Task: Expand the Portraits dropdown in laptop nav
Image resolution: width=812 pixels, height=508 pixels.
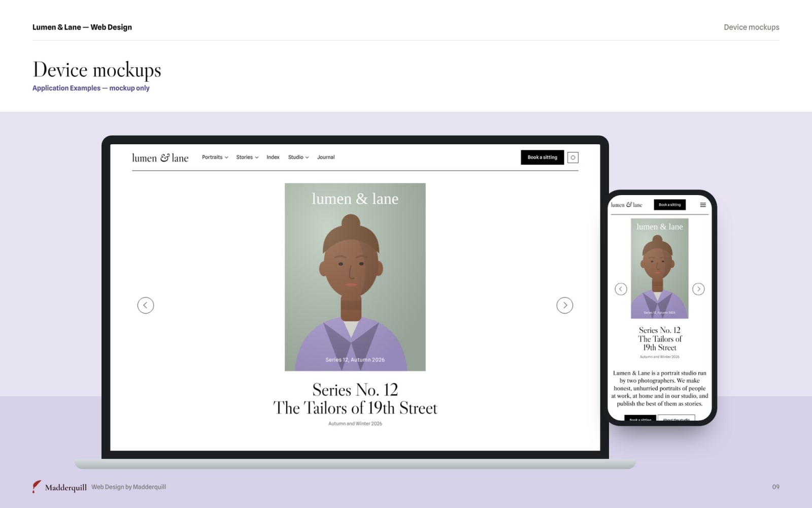Action: (x=215, y=157)
